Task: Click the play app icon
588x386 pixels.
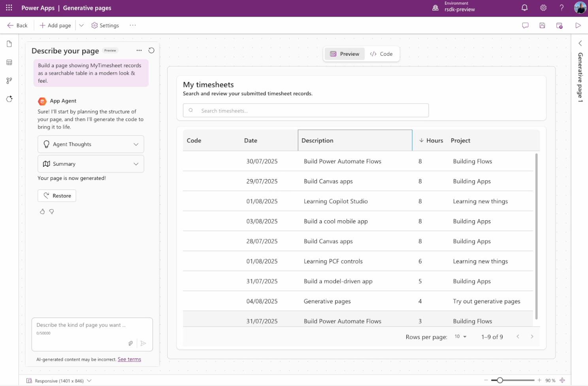Action: (x=578, y=26)
